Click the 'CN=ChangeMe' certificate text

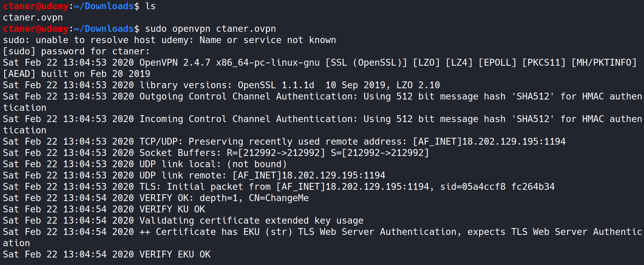click(279, 198)
